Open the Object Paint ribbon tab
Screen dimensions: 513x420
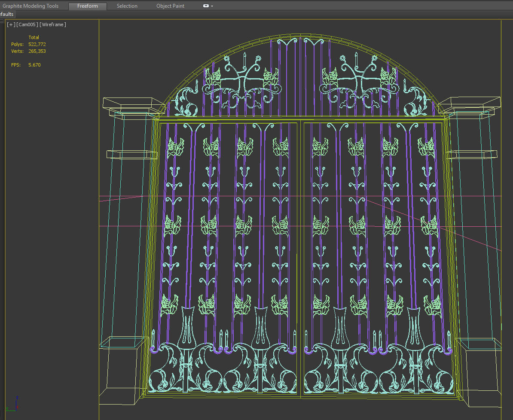point(170,6)
